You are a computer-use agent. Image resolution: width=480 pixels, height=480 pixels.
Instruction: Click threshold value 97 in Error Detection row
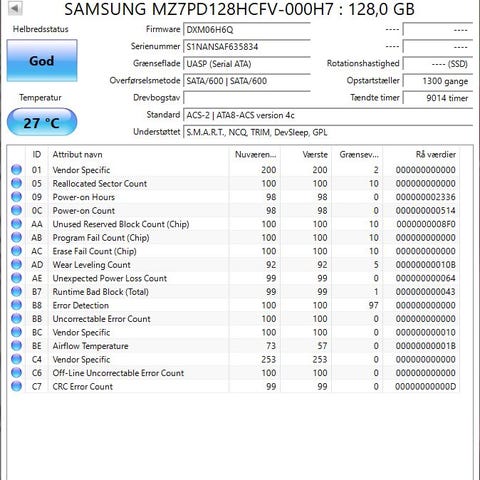(x=373, y=305)
